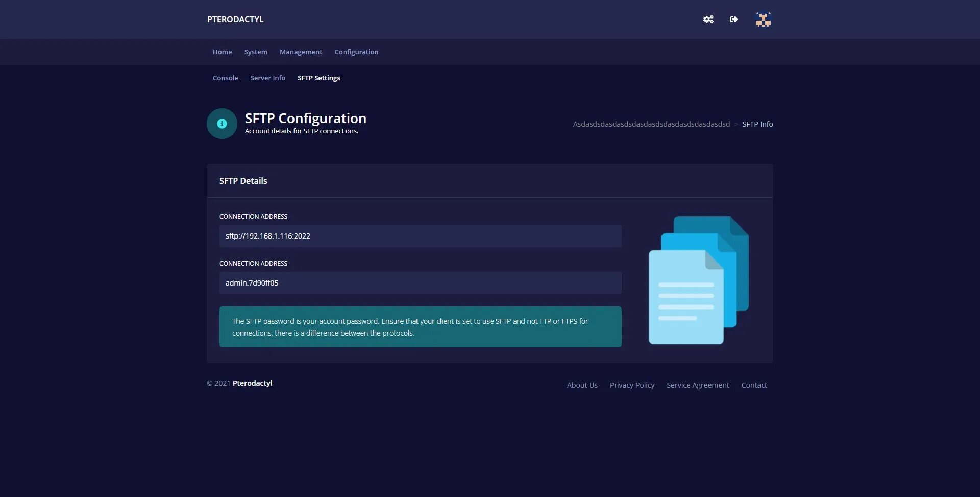Open the Console tab
The width and height of the screenshot is (980, 497).
point(225,78)
